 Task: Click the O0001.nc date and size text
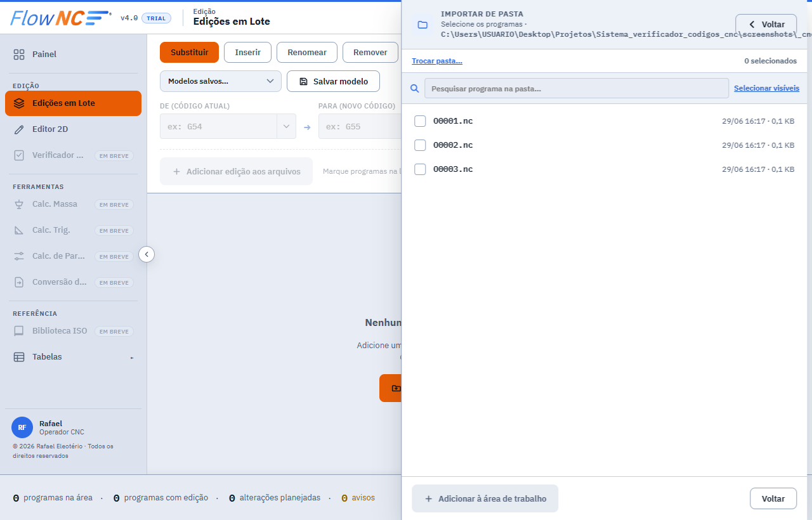point(758,121)
